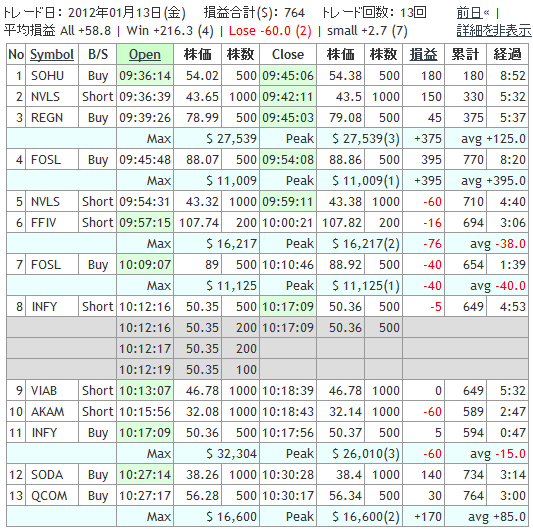
Task: Click Max value $ 27,539
Action: pos(217,139)
